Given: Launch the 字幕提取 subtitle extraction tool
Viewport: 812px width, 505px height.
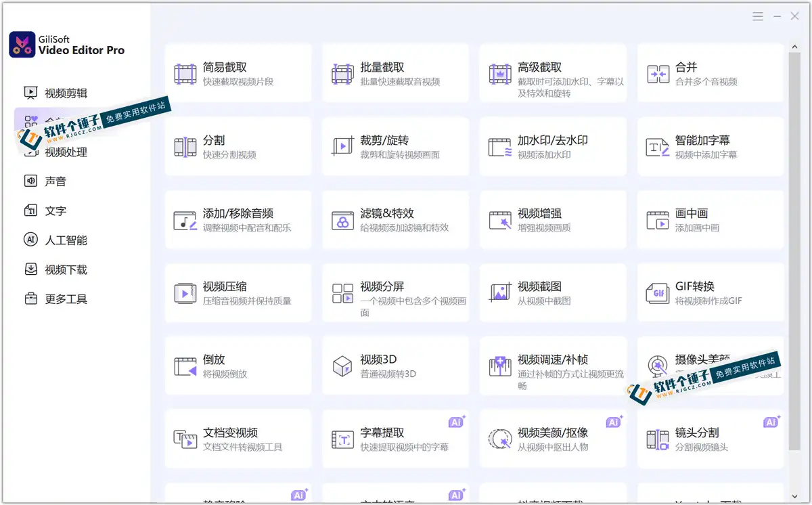Looking at the screenshot, I should pyautogui.click(x=395, y=439).
